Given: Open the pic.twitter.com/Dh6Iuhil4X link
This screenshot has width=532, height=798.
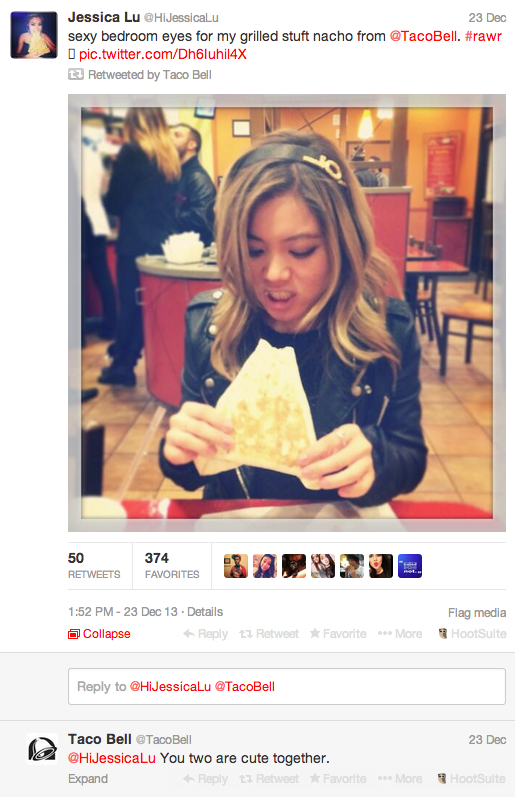Looking at the screenshot, I should (162, 54).
